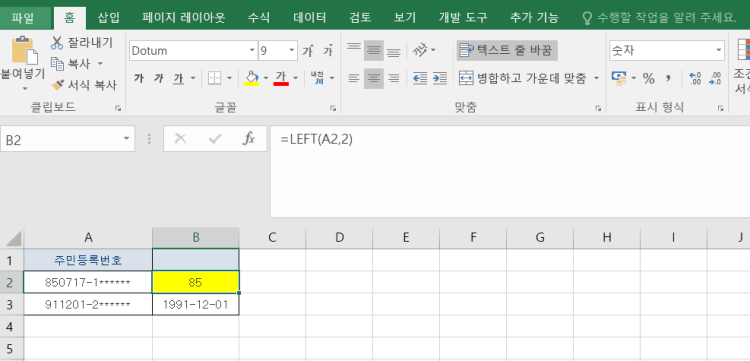The image size is (750, 361).
Task: Toggle center horizontal text alignment
Action: [374, 78]
